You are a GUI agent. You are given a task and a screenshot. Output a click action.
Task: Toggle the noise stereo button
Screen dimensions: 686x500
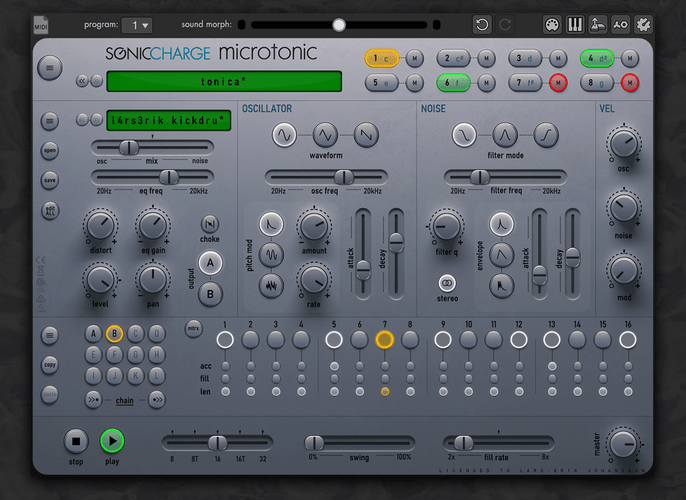[x=447, y=283]
